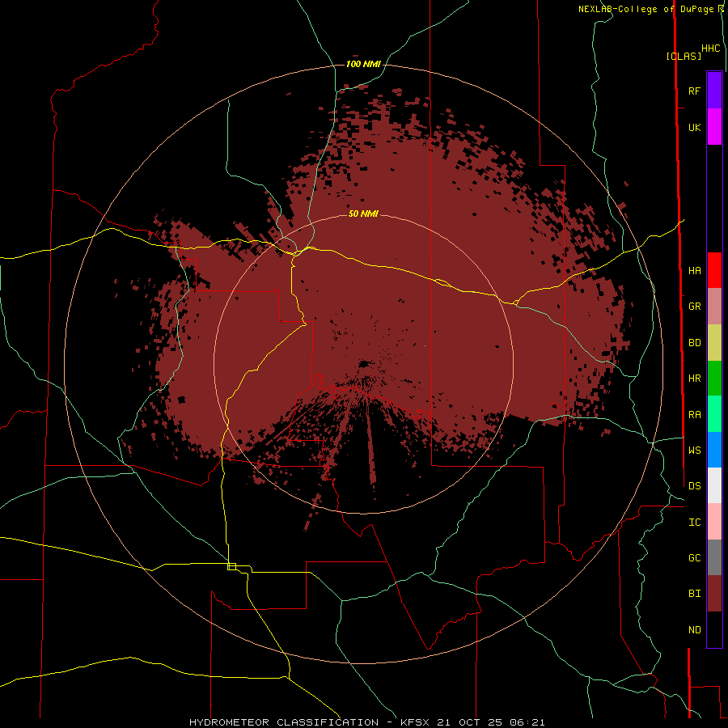Click the HA legend label
The height and width of the screenshot is (728, 728).
click(694, 270)
